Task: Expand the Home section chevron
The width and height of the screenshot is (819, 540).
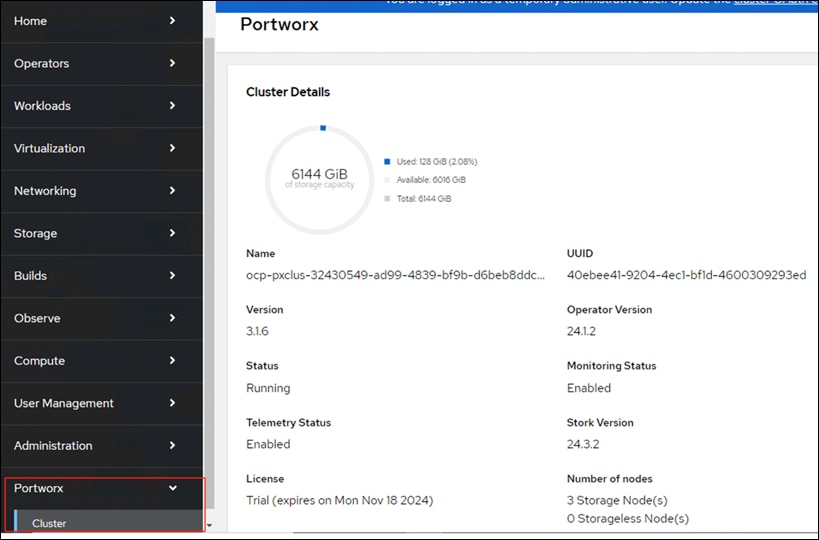Action: [172, 20]
